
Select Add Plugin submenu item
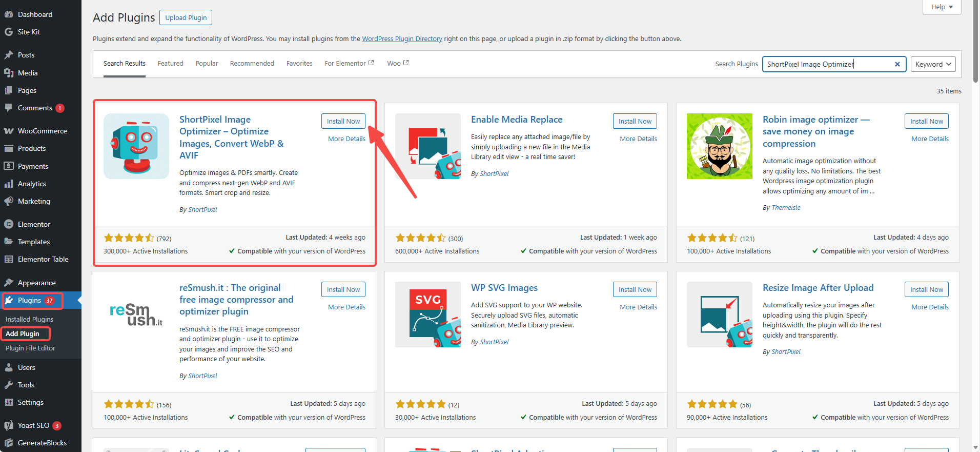click(23, 333)
